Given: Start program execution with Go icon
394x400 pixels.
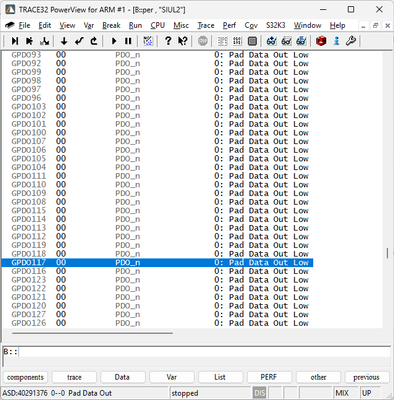Looking at the screenshot, I should coord(114,41).
